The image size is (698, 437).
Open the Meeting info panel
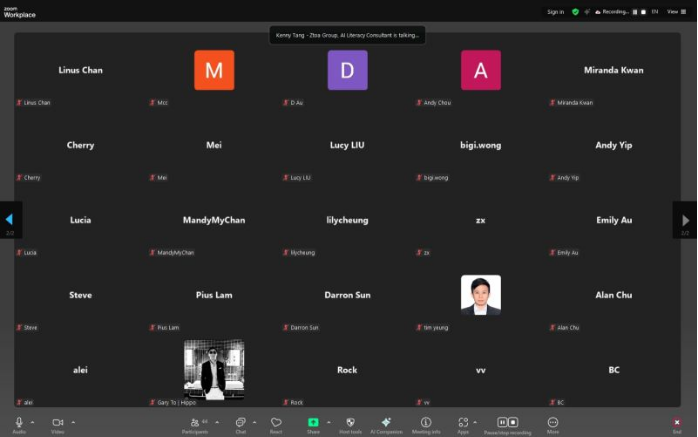426,422
